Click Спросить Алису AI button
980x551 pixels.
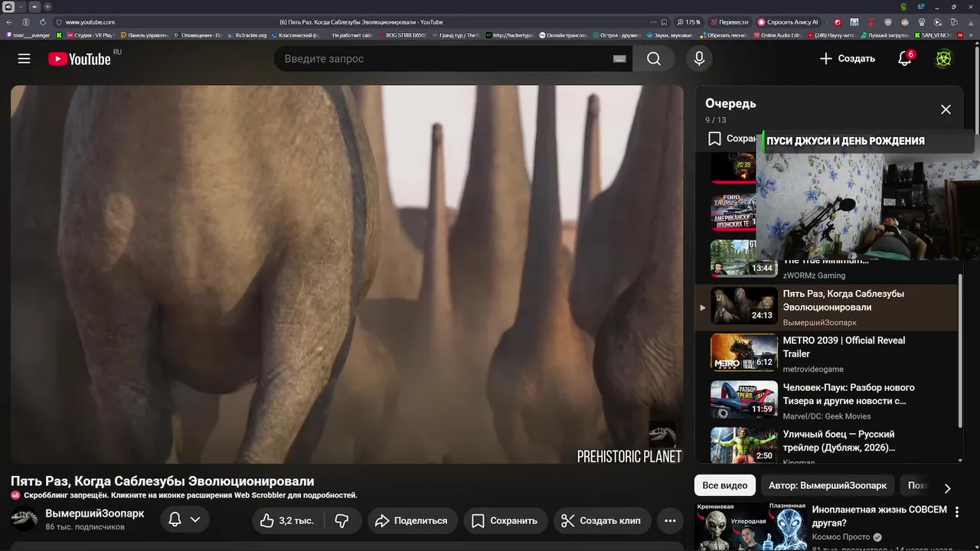coord(788,22)
